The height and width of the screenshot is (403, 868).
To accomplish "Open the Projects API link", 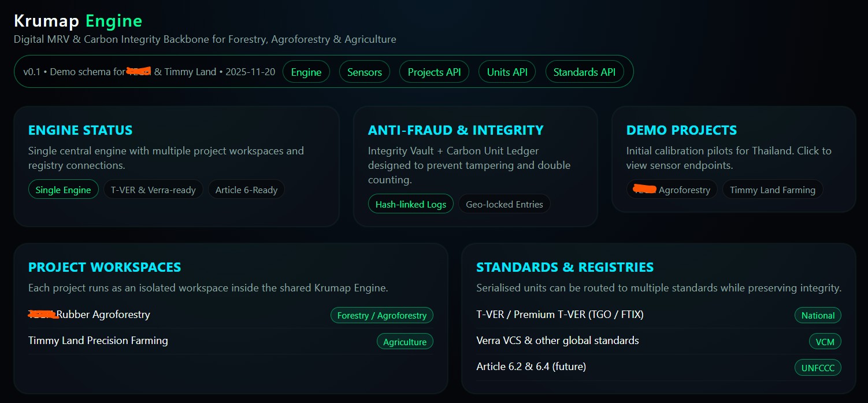I will (434, 72).
